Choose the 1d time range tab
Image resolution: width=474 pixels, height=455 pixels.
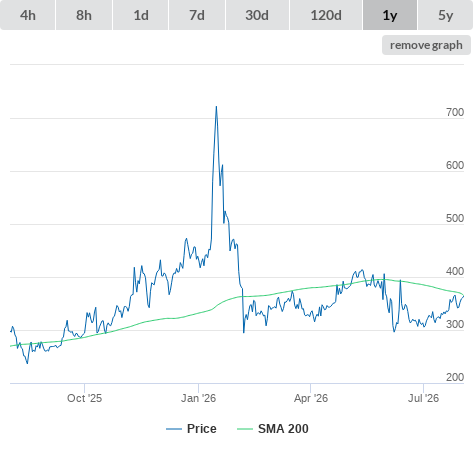141,15
